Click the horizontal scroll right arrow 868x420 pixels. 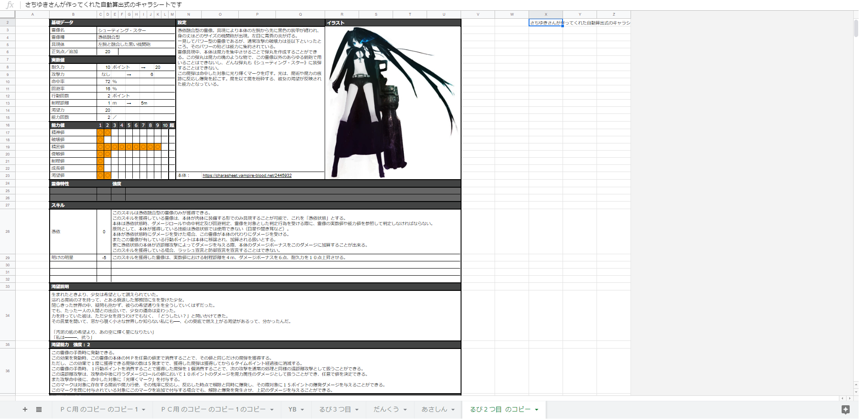pyautogui.click(x=850, y=398)
